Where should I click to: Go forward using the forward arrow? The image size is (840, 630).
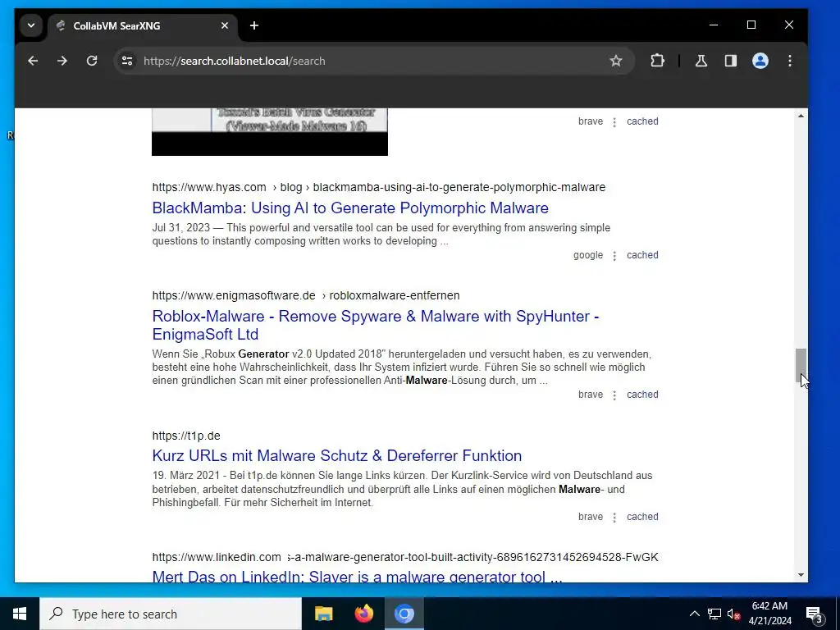click(x=62, y=61)
